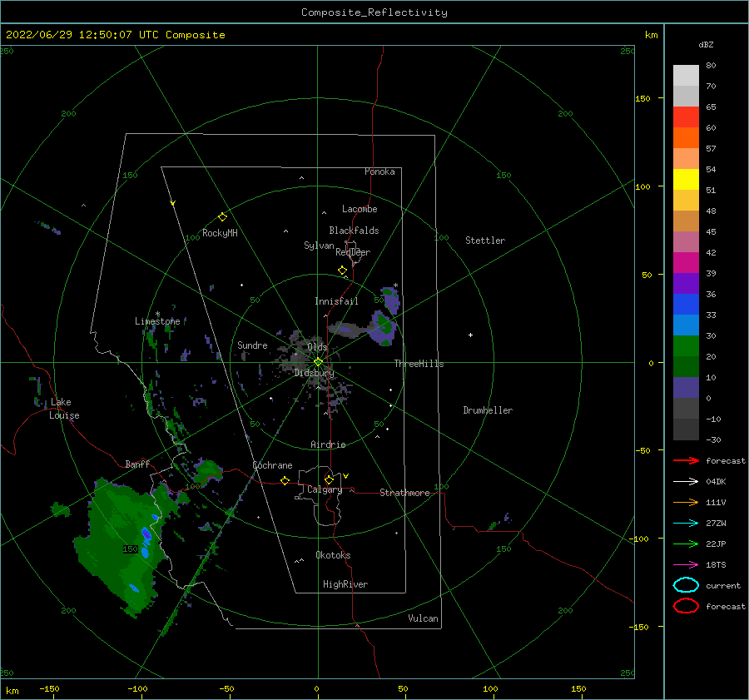This screenshot has height=700, width=749.
Task: Click the yellow diamond marker below RedDeer
Action: (342, 271)
